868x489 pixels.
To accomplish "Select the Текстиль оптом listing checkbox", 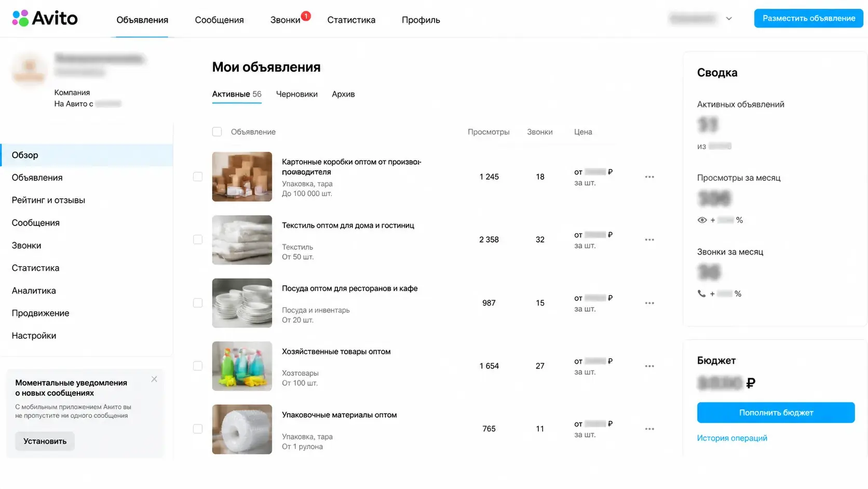I will click(198, 240).
